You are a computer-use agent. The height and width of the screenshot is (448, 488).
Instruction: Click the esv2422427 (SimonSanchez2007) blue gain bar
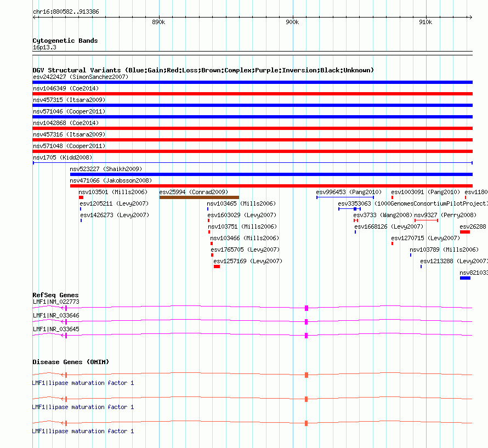tap(252, 82)
